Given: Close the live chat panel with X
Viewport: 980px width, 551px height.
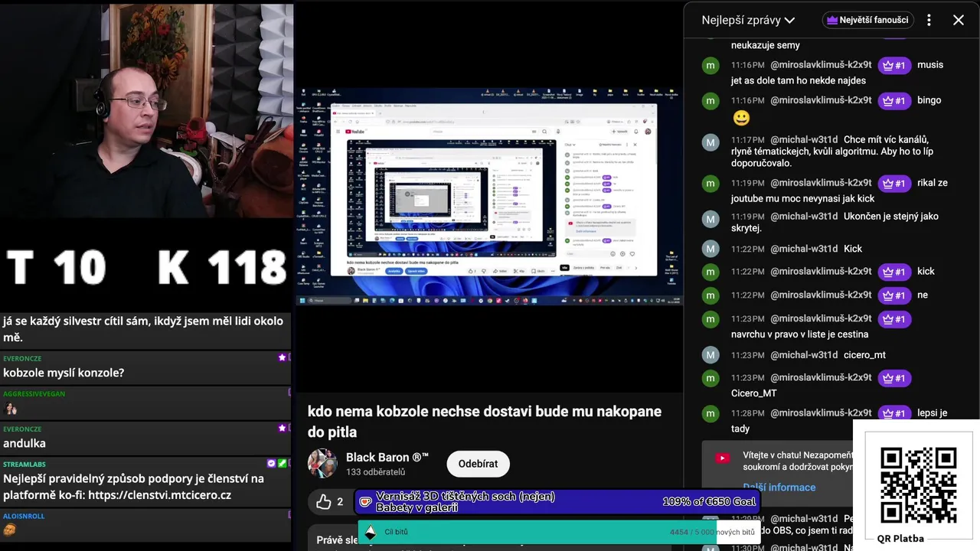Looking at the screenshot, I should [x=959, y=21].
